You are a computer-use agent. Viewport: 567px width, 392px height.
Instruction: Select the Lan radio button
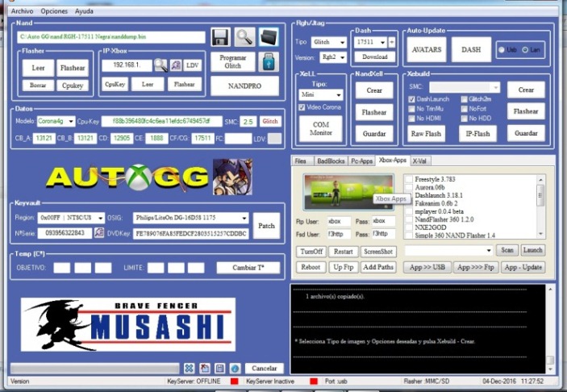click(x=525, y=50)
